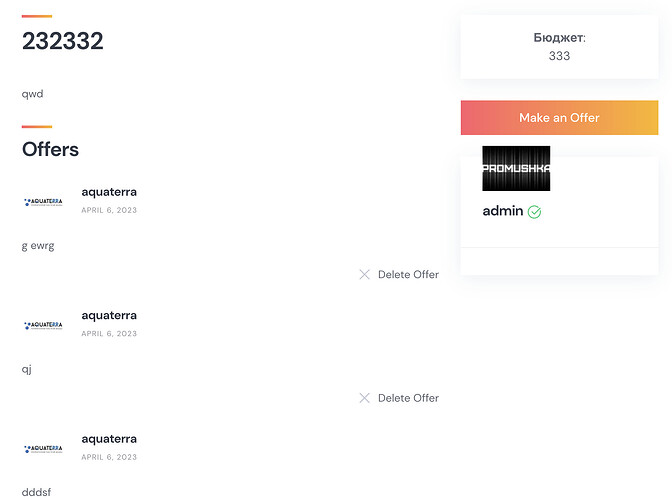Click the 232332 project title
This screenshot has width=672, height=500.
pyautogui.click(x=63, y=41)
